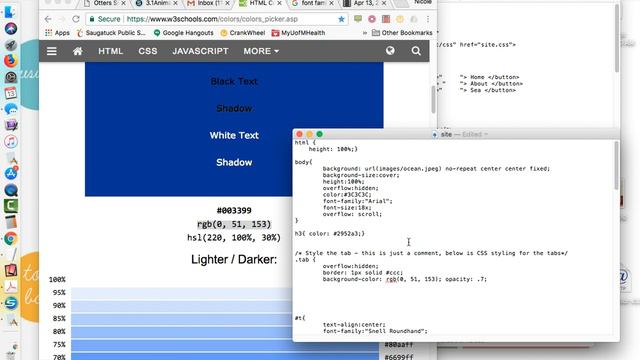Click the 75% lightness color bar
This screenshot has width=640, height=360.
[x=224, y=345]
